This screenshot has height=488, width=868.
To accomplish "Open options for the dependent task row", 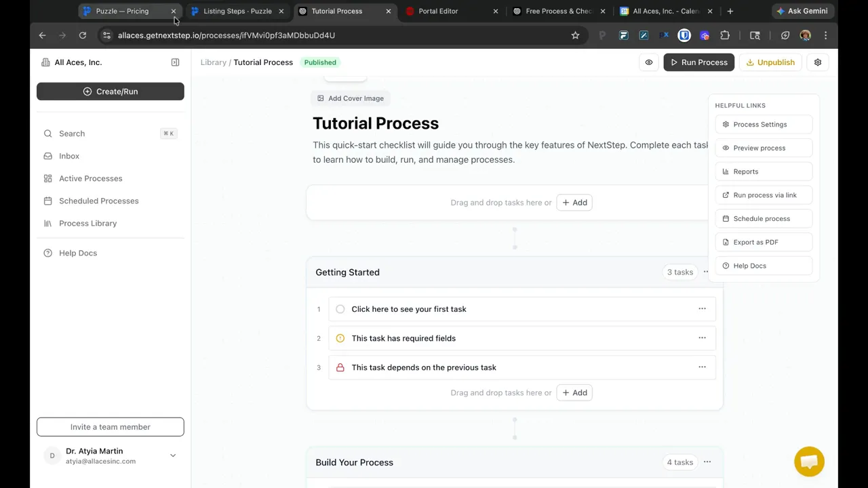I will tap(702, 367).
